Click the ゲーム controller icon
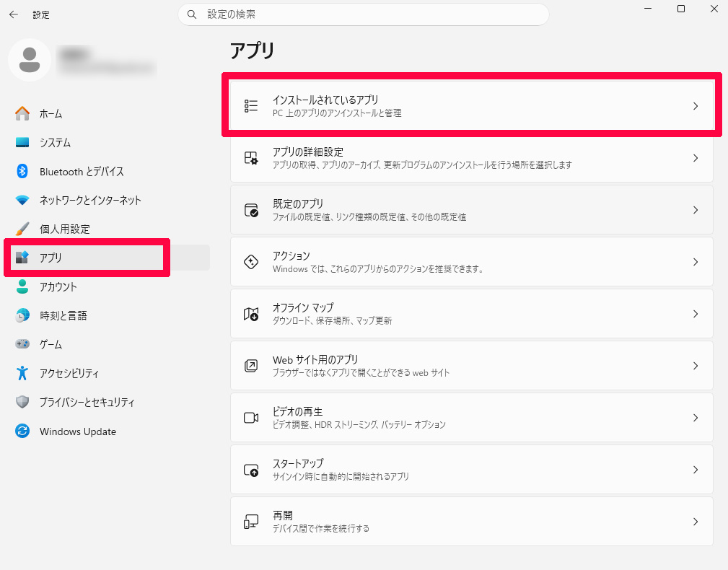Screen dimensions: 728x570 [22, 345]
